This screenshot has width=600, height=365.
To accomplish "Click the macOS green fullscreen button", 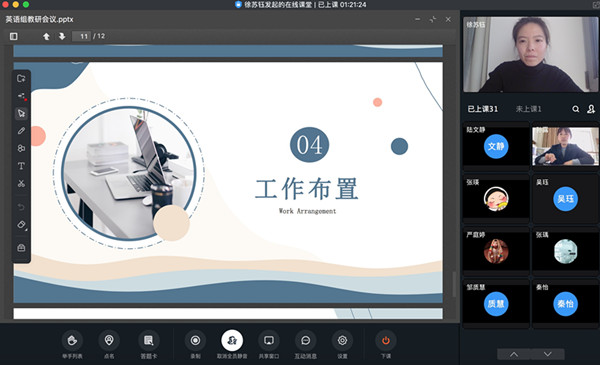I will 26,4.
